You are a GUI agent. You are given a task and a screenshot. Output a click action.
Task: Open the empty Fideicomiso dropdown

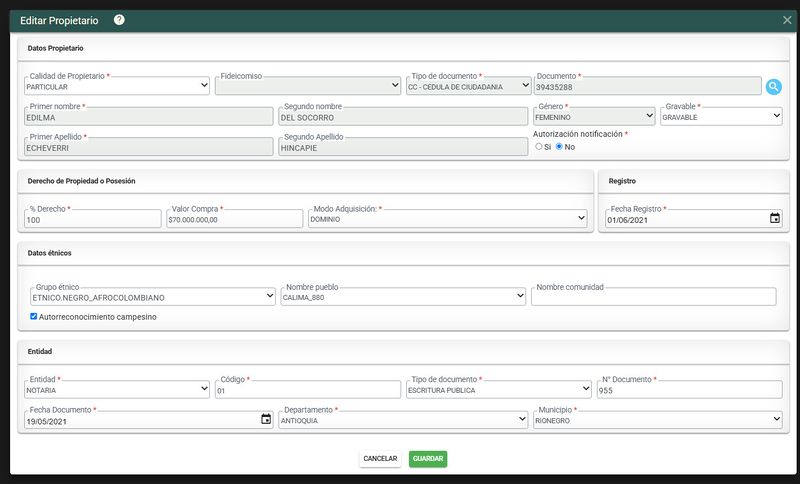point(308,86)
